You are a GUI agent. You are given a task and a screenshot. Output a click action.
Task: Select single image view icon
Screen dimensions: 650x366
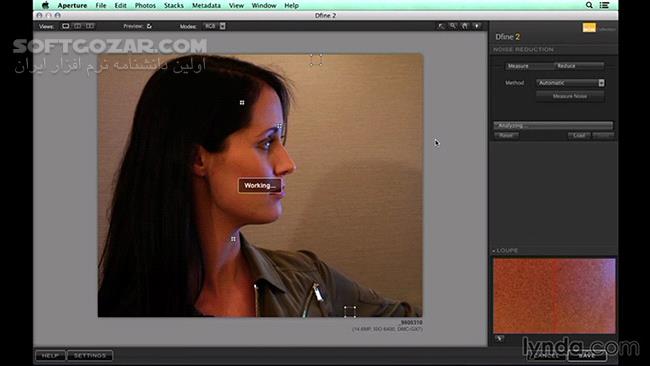point(65,26)
